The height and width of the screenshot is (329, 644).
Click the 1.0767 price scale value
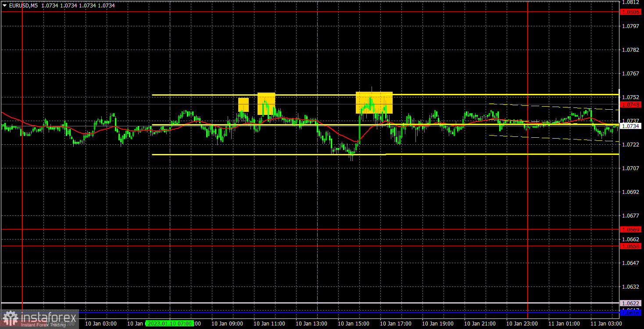pos(630,74)
